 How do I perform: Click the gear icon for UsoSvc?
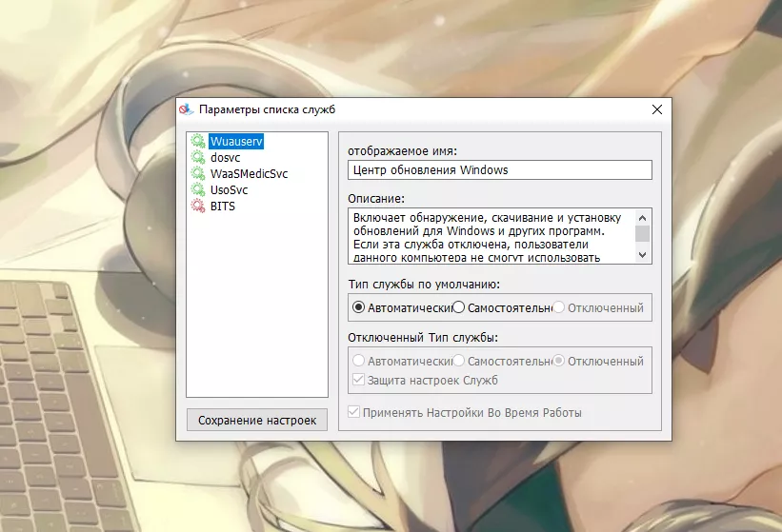[x=198, y=189]
